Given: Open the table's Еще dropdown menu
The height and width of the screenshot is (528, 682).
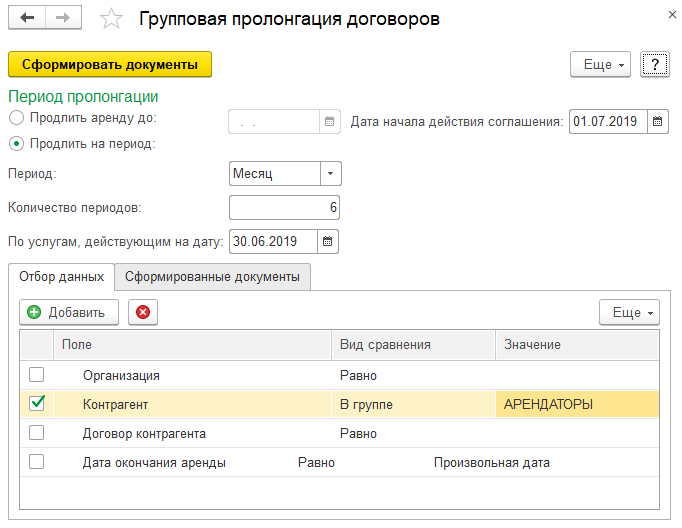Looking at the screenshot, I should coord(629,312).
